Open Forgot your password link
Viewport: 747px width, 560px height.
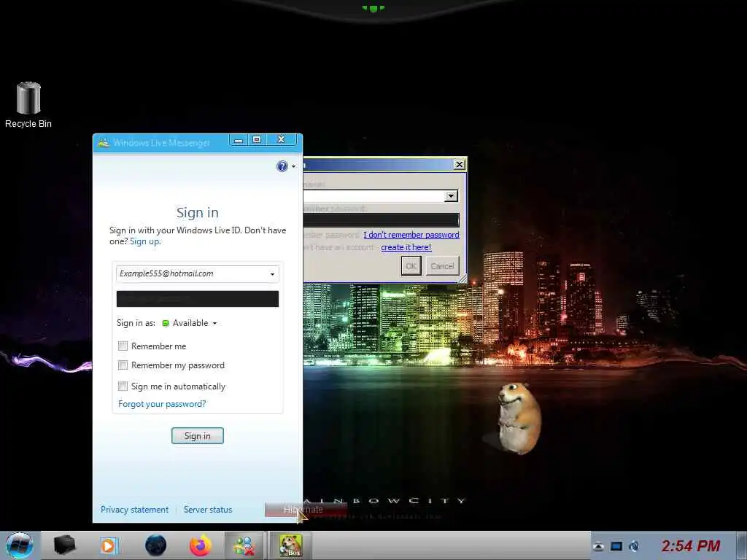[x=162, y=404]
